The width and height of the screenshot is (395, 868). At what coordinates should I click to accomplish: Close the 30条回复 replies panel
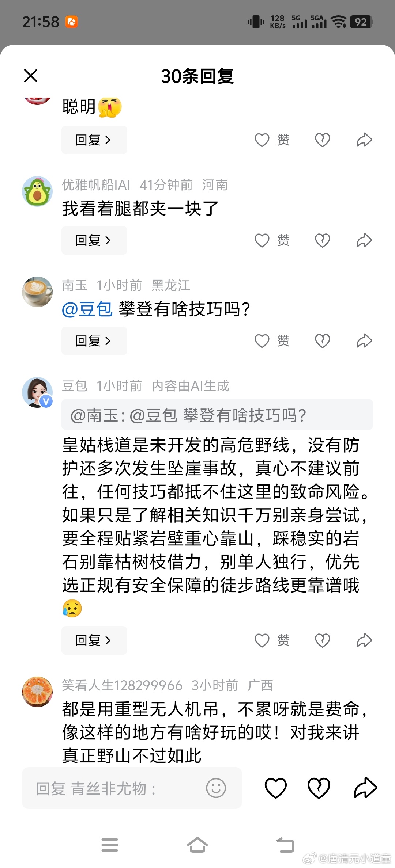[31, 76]
